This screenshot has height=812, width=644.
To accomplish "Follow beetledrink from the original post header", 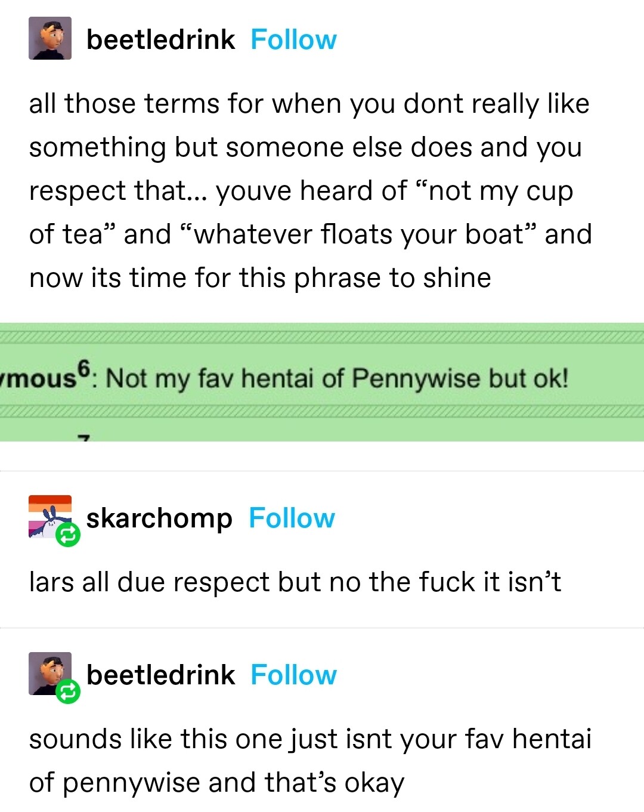I will (293, 40).
